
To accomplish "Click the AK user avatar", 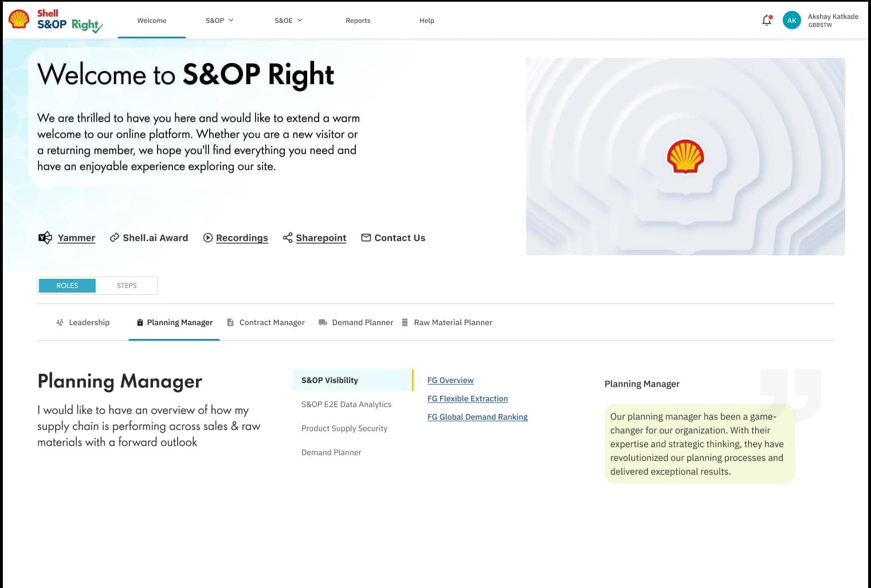I will (791, 20).
